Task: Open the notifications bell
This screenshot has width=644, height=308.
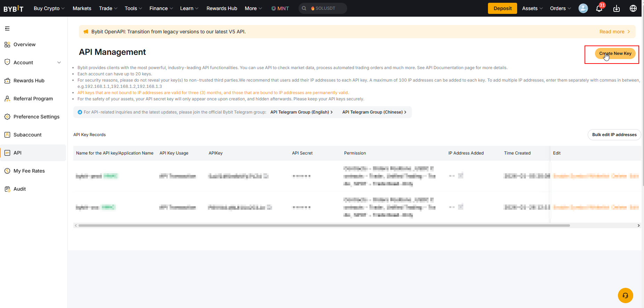Action: tap(599, 8)
